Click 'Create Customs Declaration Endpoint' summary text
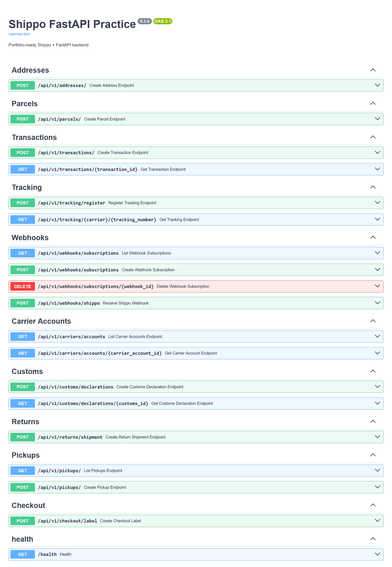Viewport: 392px width, 567px height. pos(150,387)
